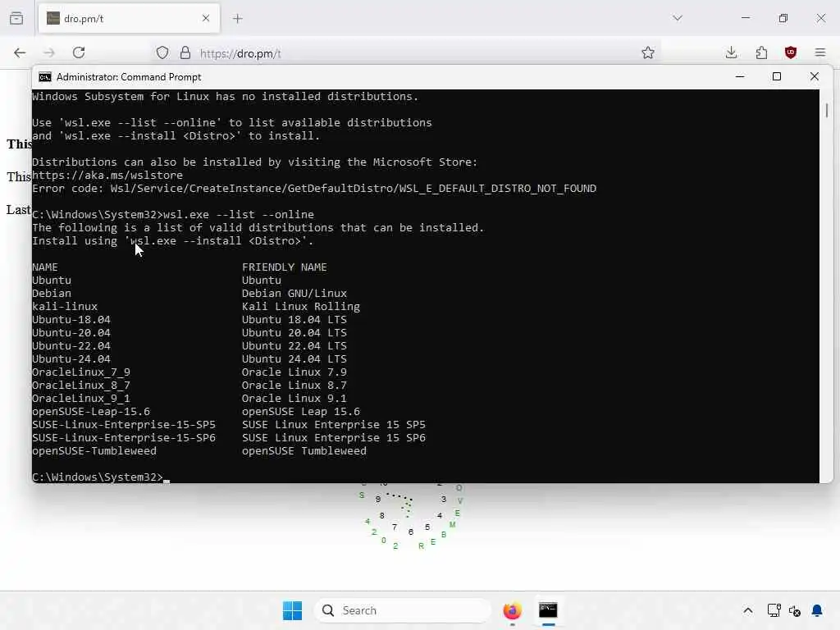840x630 pixels.
Task: Click the muted volume tray icon
Action: [794, 610]
